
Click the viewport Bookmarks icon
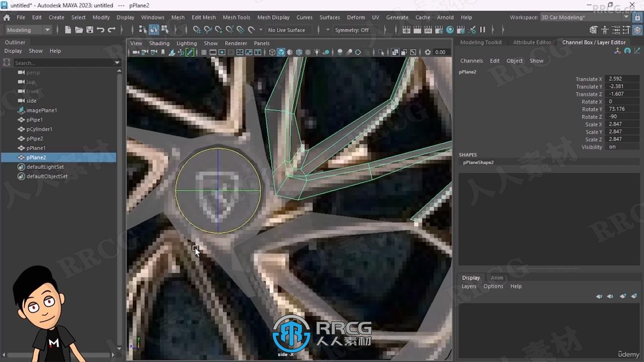163,52
